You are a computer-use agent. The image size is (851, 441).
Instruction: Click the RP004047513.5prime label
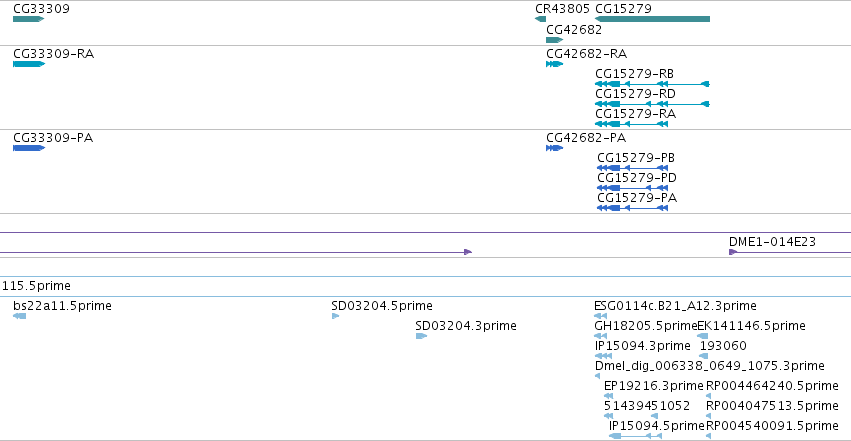pos(772,406)
